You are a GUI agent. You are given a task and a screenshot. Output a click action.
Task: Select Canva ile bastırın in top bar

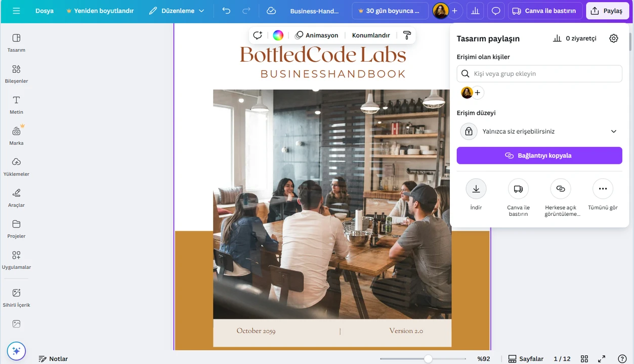[x=544, y=11]
